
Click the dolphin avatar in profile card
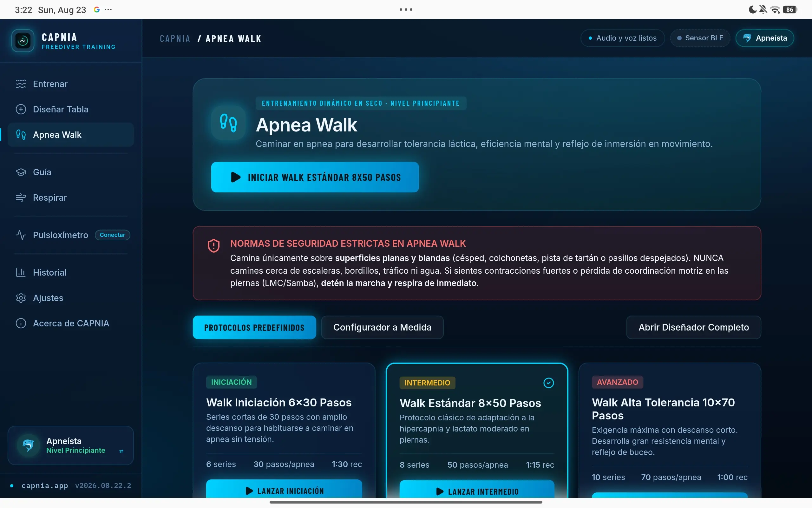click(28, 445)
